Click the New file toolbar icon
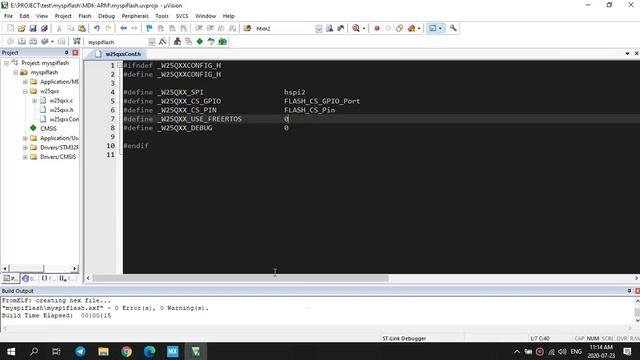The height and width of the screenshot is (360, 640). click(x=10, y=28)
